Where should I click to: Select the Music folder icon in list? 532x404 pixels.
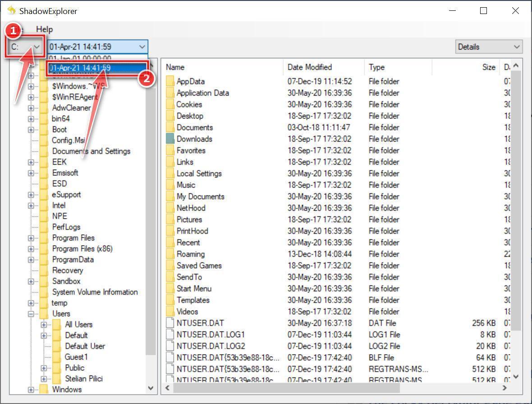pyautogui.click(x=170, y=185)
